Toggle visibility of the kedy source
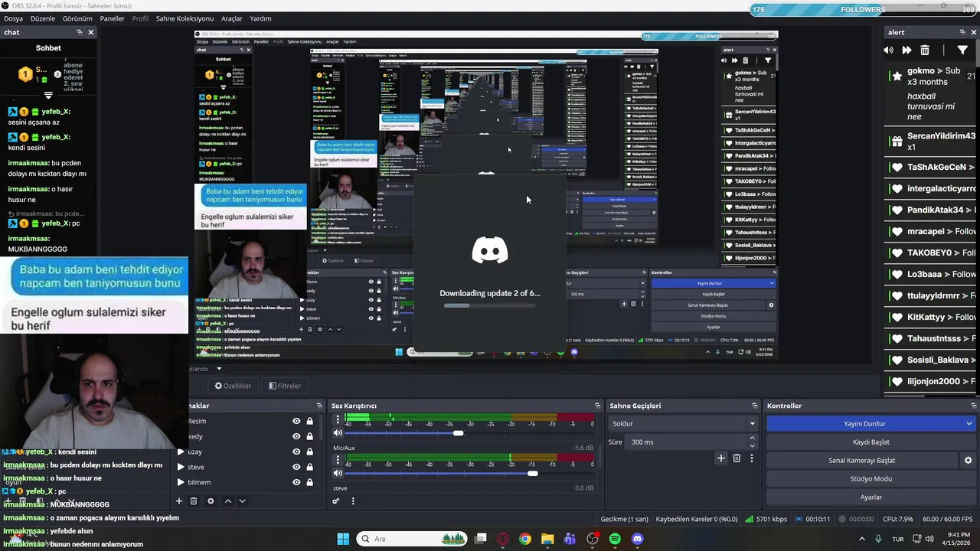This screenshot has height=551, width=980. (x=296, y=436)
